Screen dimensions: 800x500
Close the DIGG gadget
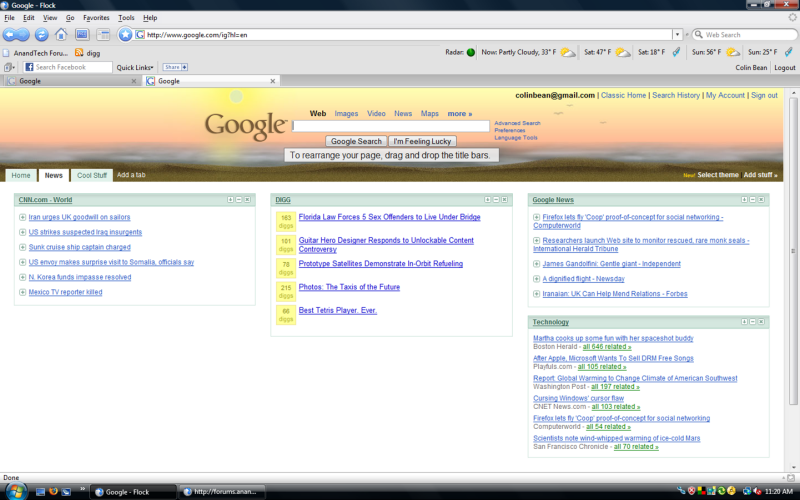coord(504,199)
